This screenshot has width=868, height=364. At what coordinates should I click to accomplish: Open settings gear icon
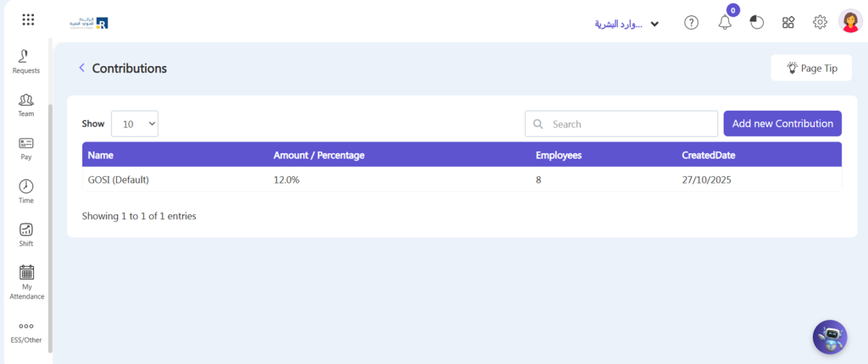(820, 23)
